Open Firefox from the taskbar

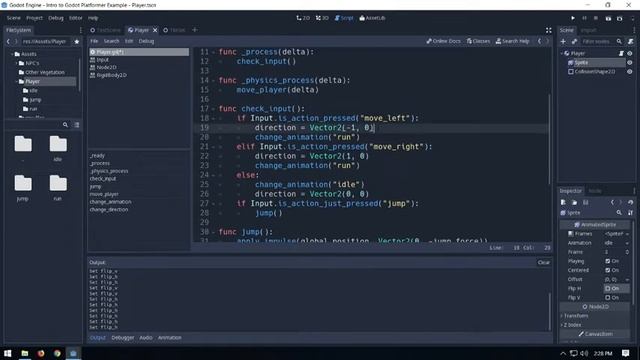(x=41, y=353)
